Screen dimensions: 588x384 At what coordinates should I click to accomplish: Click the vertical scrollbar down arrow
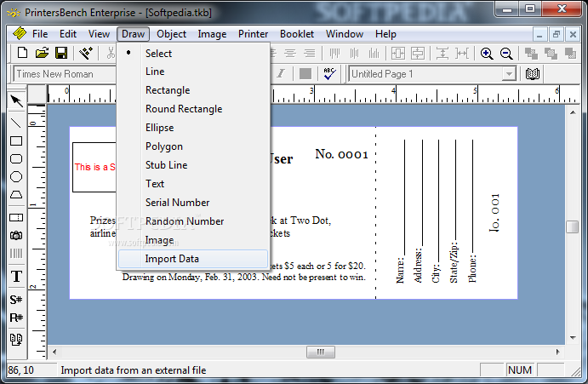pyautogui.click(x=573, y=338)
